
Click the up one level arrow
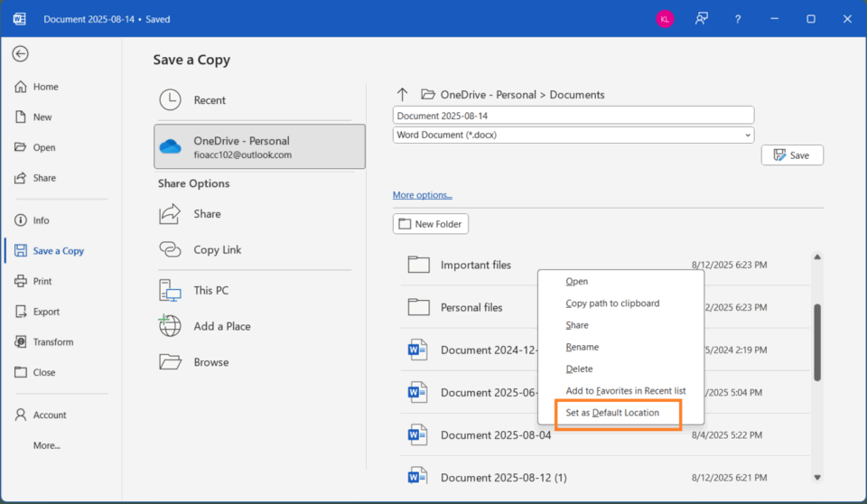coord(403,94)
